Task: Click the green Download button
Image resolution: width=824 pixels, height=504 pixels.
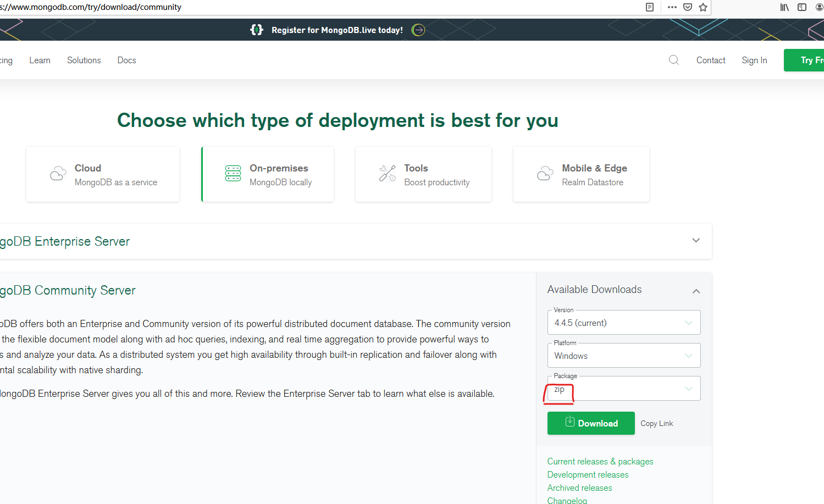Action: tap(591, 423)
